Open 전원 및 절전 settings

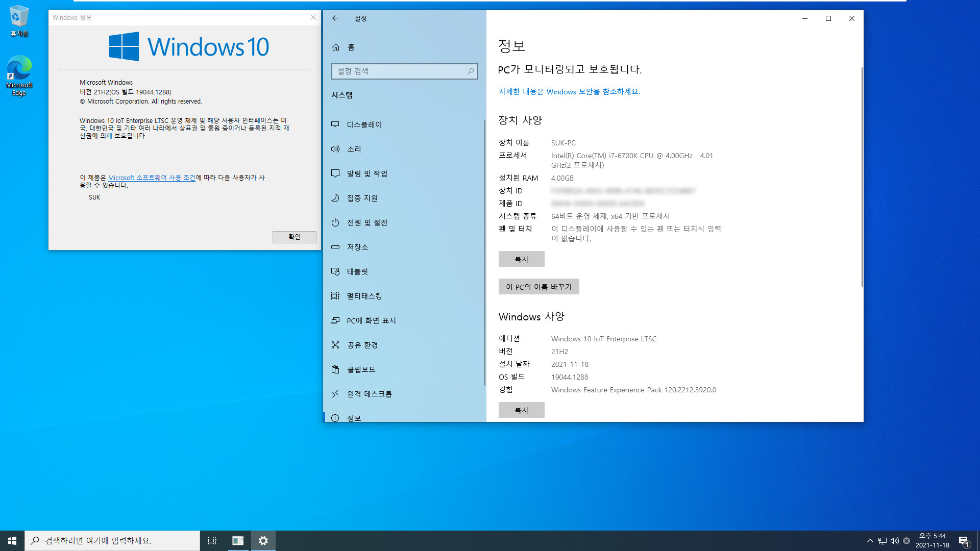click(x=366, y=222)
